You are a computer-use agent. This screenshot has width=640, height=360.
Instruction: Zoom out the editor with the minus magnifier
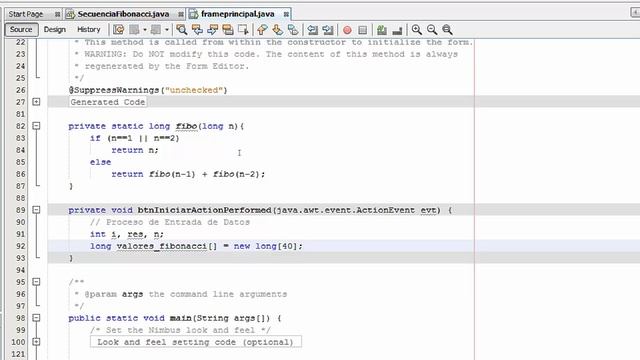[x=432, y=29]
